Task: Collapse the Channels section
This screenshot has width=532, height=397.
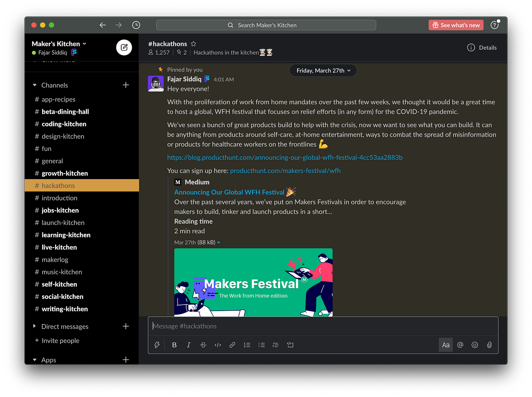Action: point(35,85)
